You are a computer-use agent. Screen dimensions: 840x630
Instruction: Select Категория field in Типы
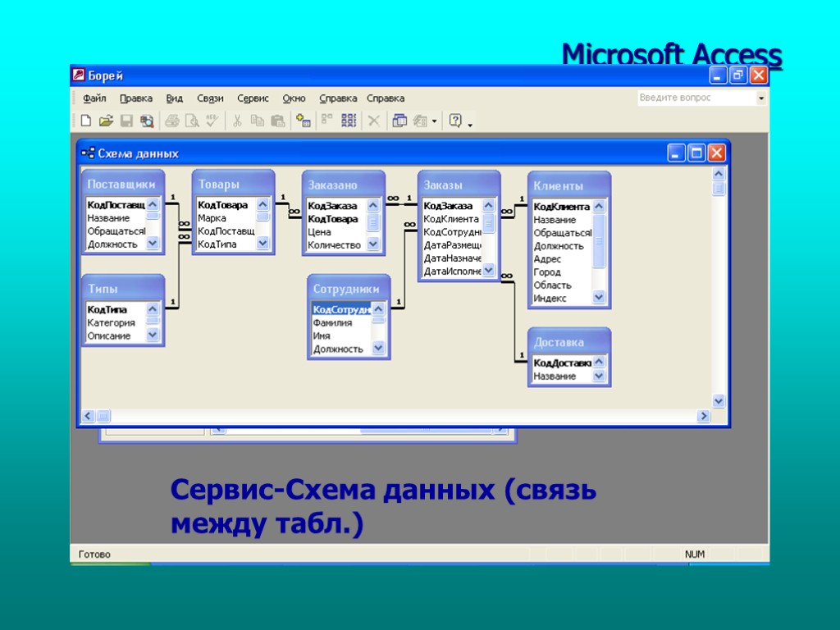click(111, 323)
